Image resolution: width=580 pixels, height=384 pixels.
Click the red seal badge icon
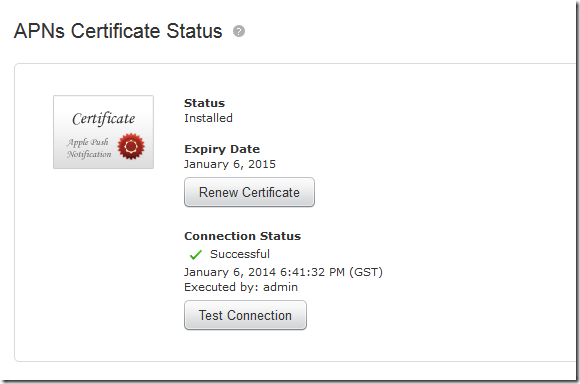(131, 146)
